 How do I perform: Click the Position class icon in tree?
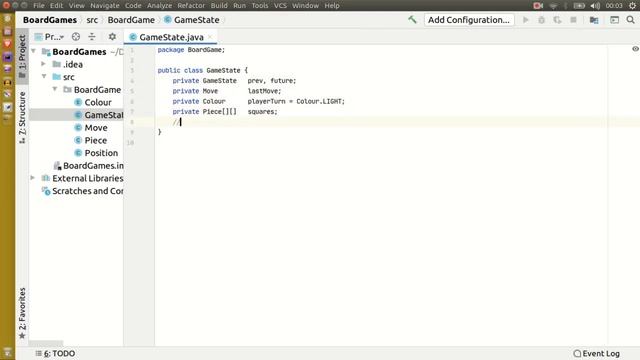coord(78,153)
